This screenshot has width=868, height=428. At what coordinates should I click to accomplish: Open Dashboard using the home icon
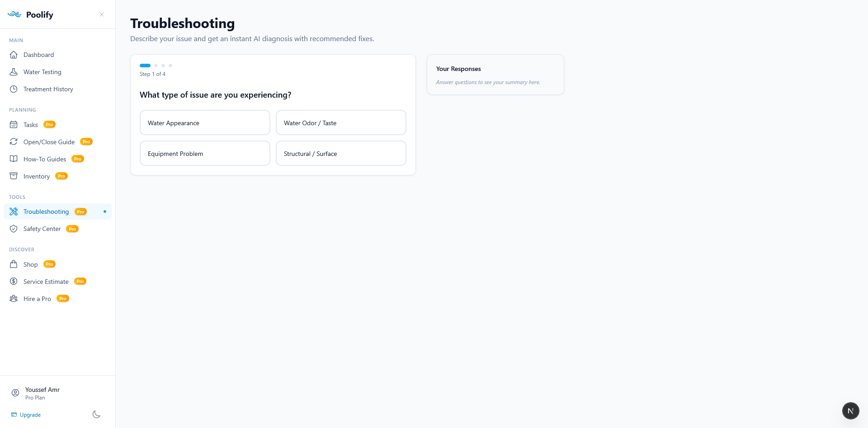(14, 55)
